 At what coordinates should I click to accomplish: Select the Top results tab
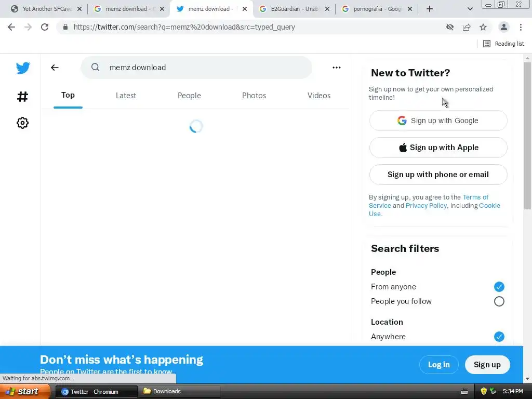[68, 96]
